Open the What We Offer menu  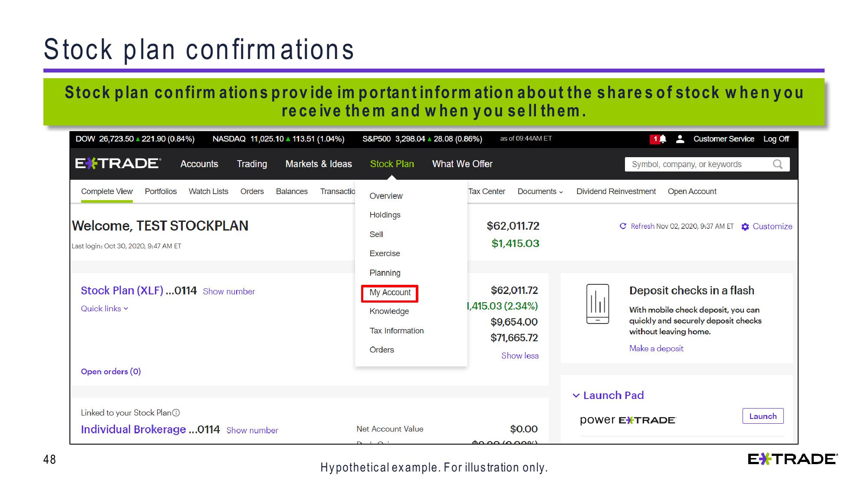click(462, 164)
